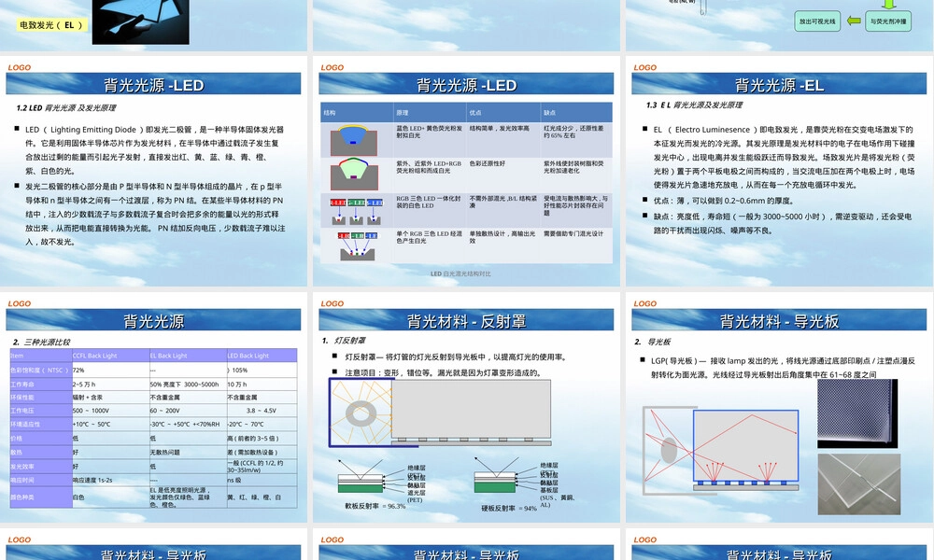Select the 工作电压 row label

coord(41,410)
